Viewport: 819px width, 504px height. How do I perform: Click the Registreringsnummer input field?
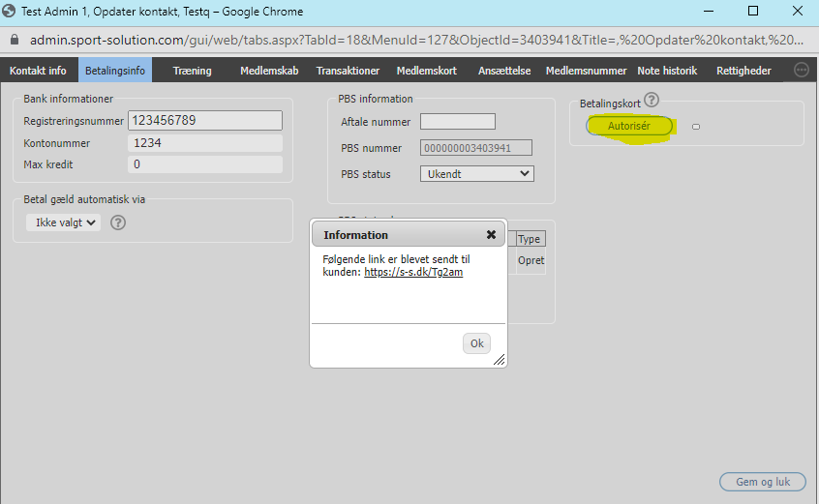pyautogui.click(x=205, y=121)
